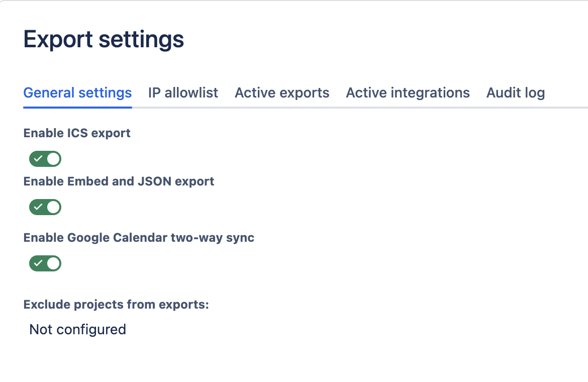The image size is (588, 382).
Task: Click checkmark icon in Embed and JSON switch
Action: (x=38, y=207)
